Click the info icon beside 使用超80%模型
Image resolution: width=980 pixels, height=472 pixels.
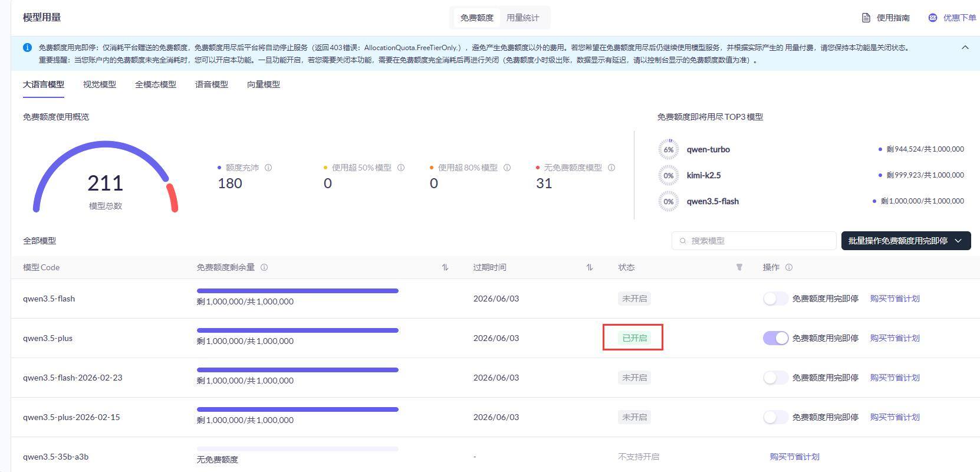[x=507, y=168]
